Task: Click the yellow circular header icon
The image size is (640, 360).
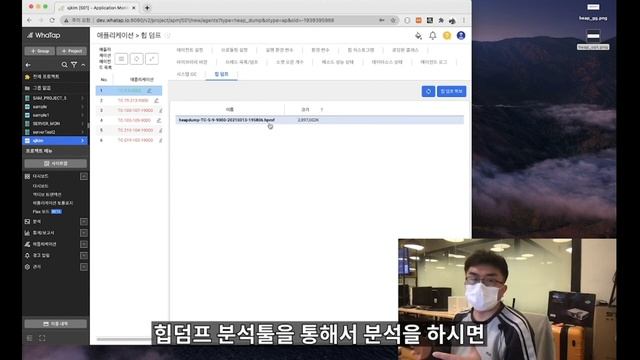Action: pos(447,36)
